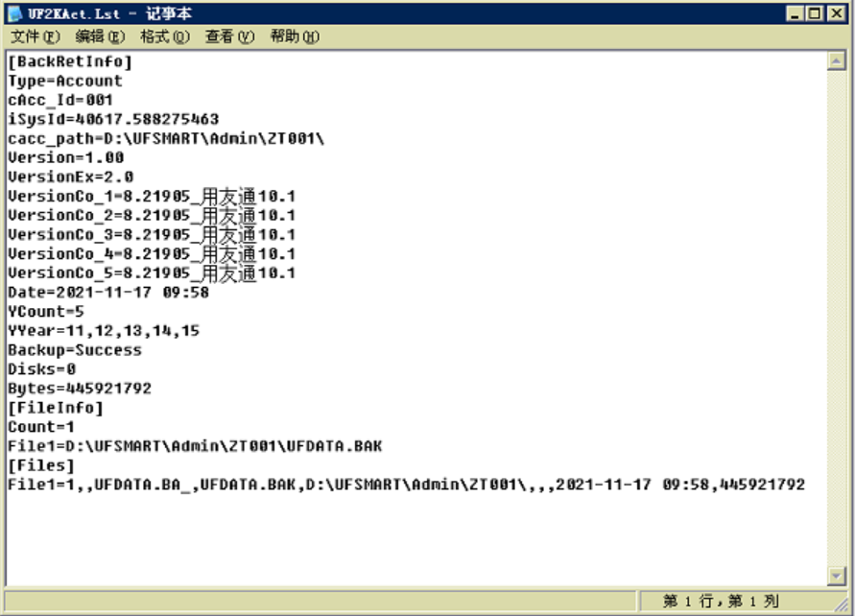
Task: Open the 文件(F) menu
Action: point(35,36)
